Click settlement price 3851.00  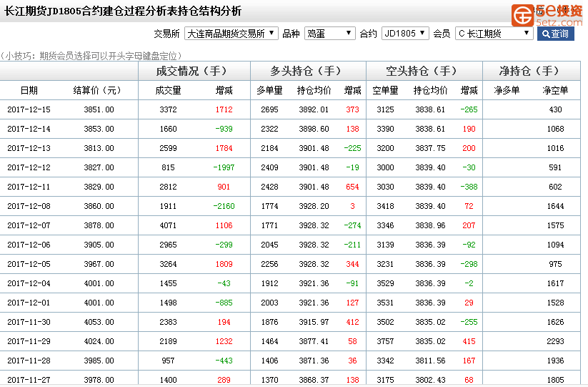coord(99,109)
